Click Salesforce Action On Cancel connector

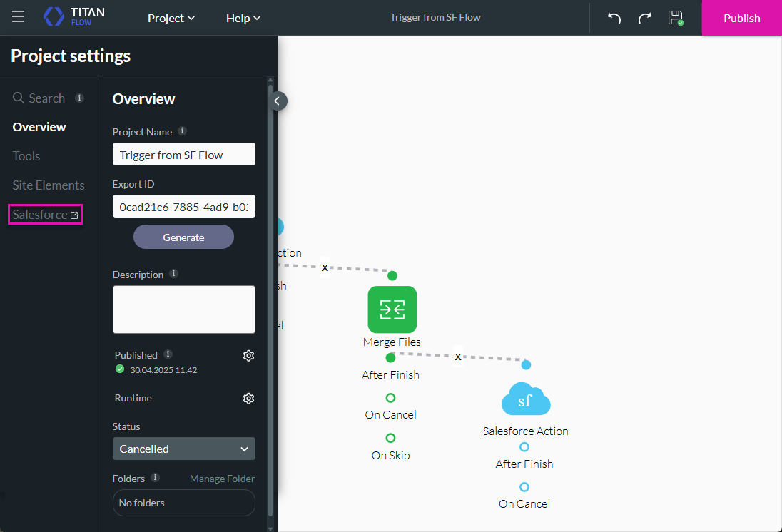(524, 486)
